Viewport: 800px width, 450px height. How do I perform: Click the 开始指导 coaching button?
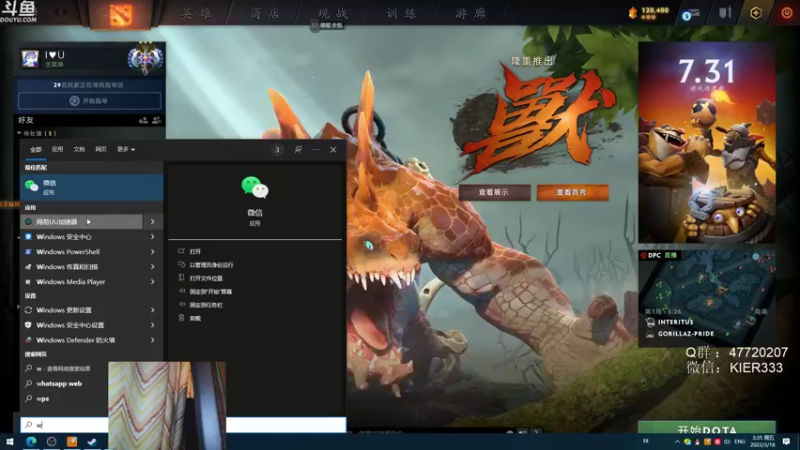89,101
